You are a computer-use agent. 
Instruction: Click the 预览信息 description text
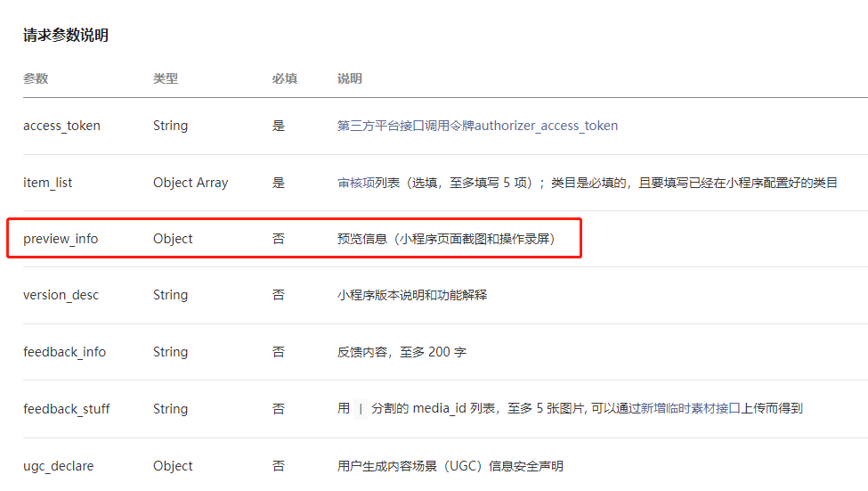click(x=446, y=239)
